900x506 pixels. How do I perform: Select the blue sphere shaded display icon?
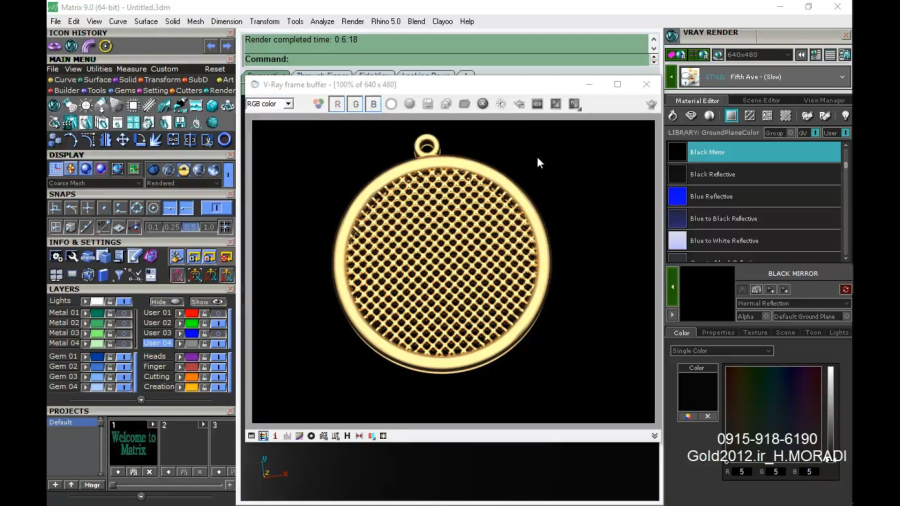[86, 169]
